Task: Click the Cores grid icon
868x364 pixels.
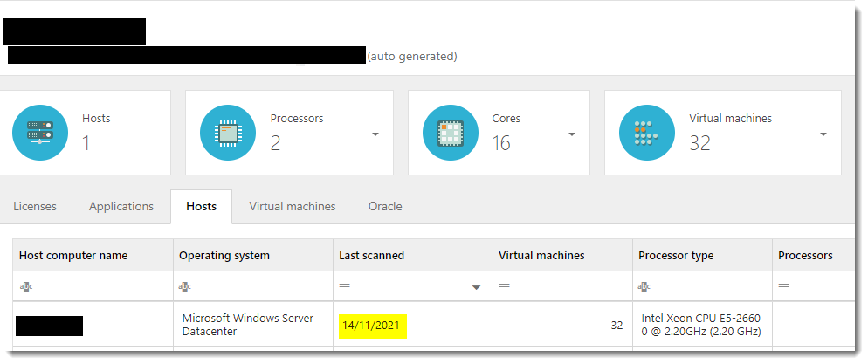Action: (450, 134)
